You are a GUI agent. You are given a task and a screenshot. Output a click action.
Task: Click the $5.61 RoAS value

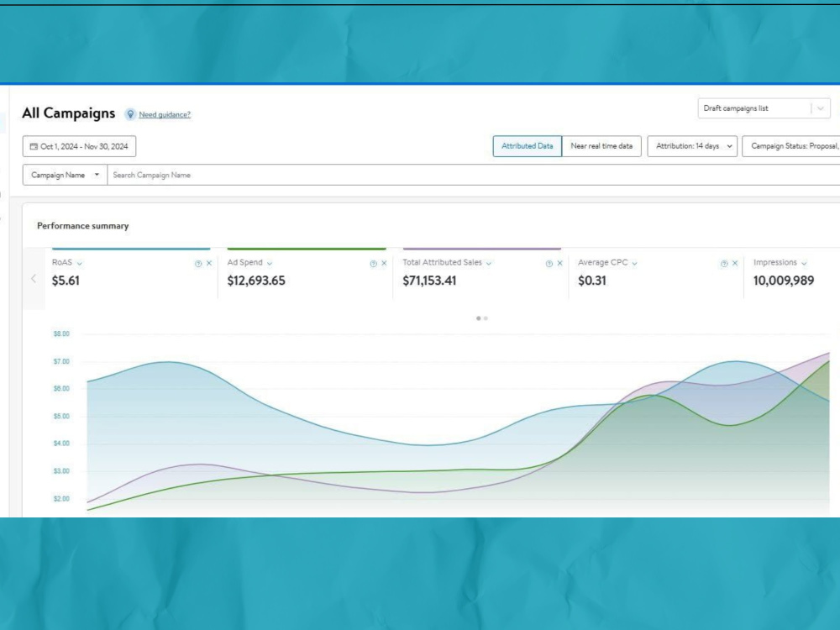pos(66,281)
